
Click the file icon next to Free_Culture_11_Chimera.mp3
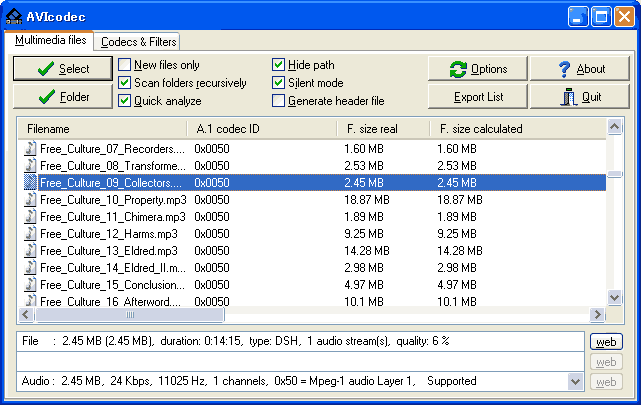click(x=30, y=217)
